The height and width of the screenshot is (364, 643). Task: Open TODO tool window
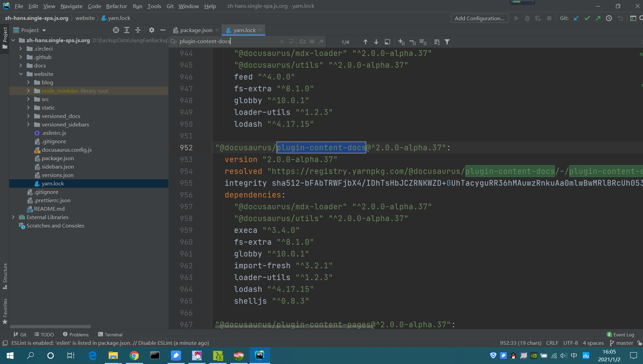[x=44, y=334]
